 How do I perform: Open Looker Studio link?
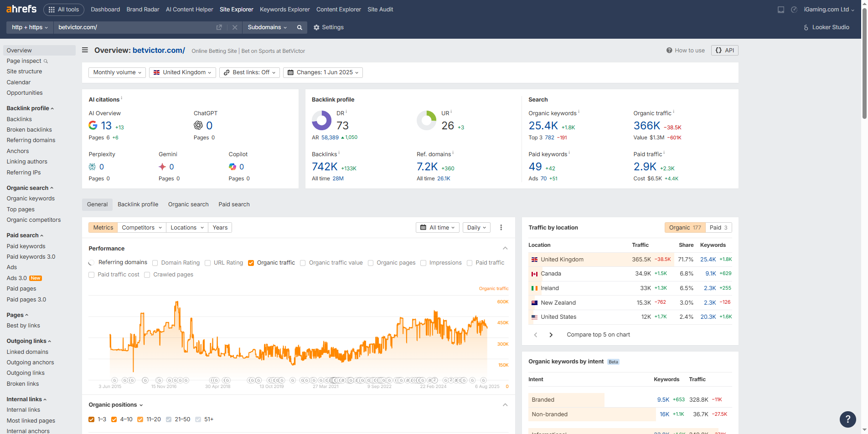pos(826,27)
